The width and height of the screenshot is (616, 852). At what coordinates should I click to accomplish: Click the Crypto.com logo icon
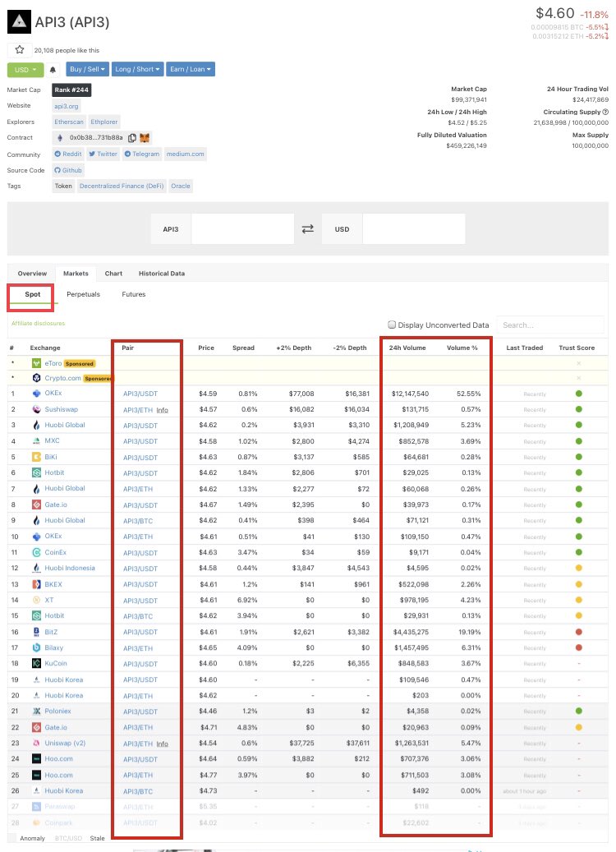tap(36, 378)
